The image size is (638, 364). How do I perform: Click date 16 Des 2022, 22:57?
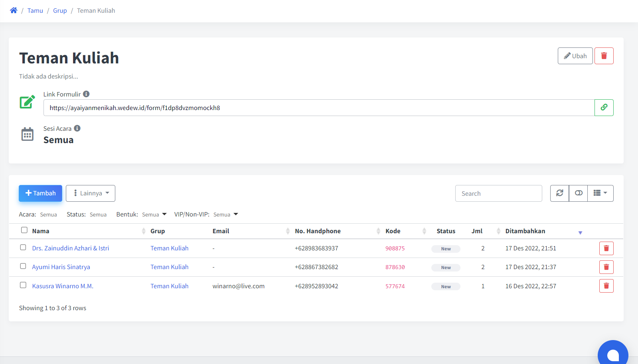pyautogui.click(x=531, y=286)
